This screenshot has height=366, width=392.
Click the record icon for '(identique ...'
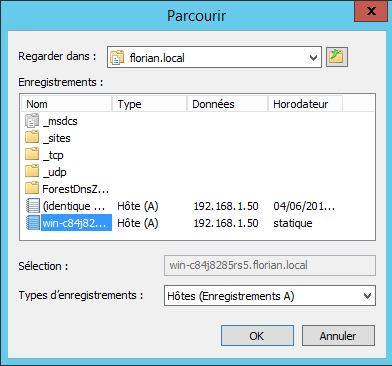pos(33,206)
